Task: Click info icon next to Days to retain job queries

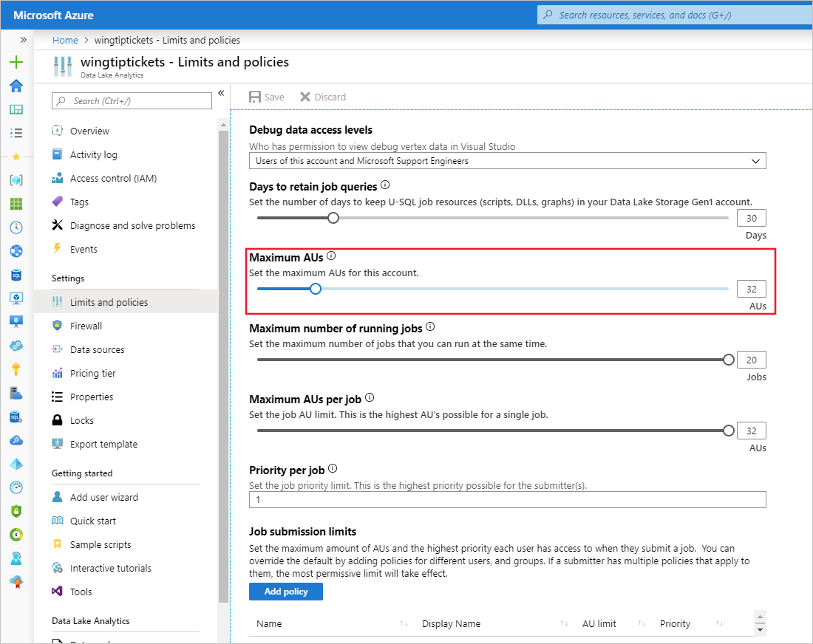Action: [385, 185]
